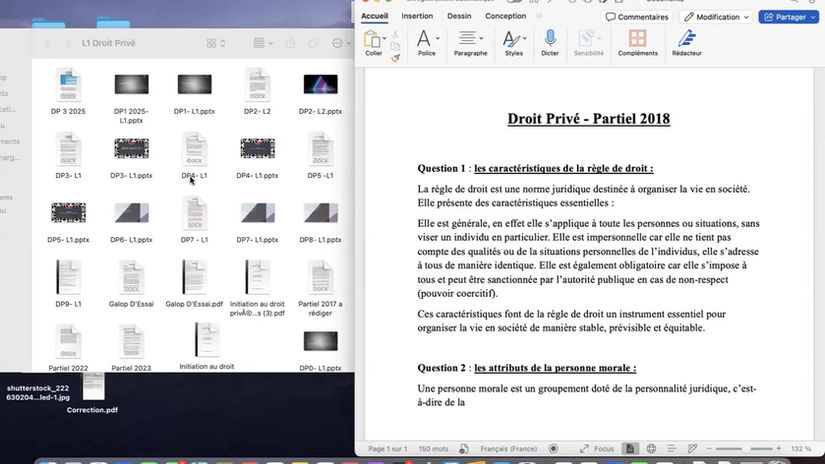Click the 132 % zoom level

tap(801, 449)
